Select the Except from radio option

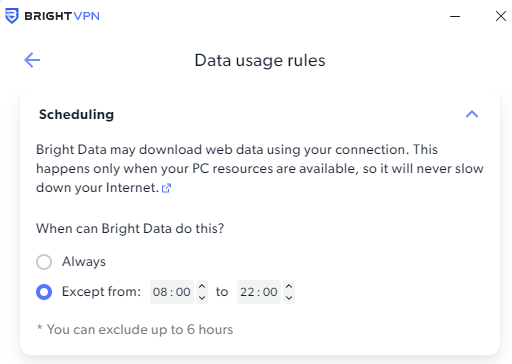click(x=44, y=292)
